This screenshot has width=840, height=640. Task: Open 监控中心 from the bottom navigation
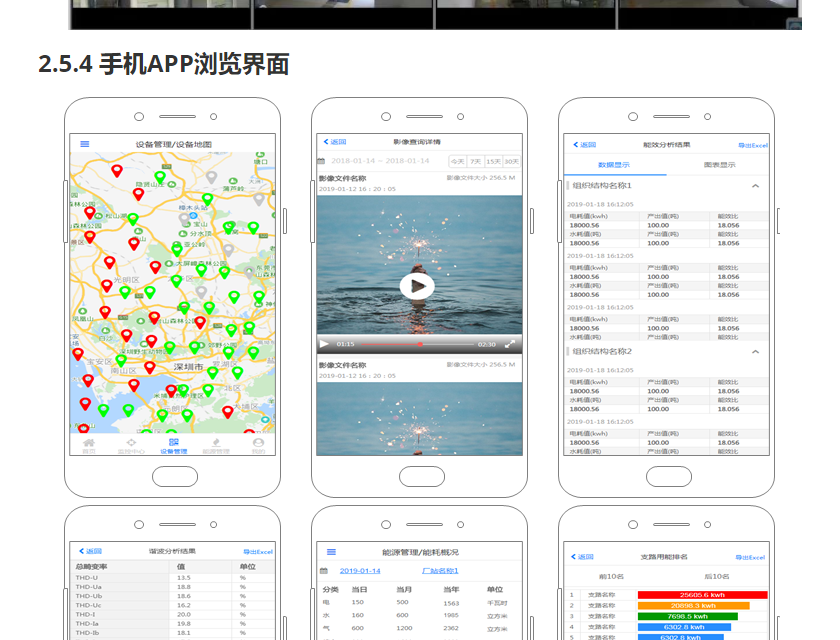(x=131, y=446)
